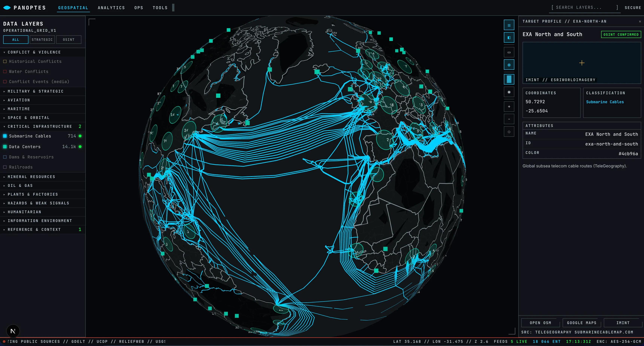This screenshot has width=644, height=346.
Task: Switch to the Ops top tab
Action: pos(139,8)
